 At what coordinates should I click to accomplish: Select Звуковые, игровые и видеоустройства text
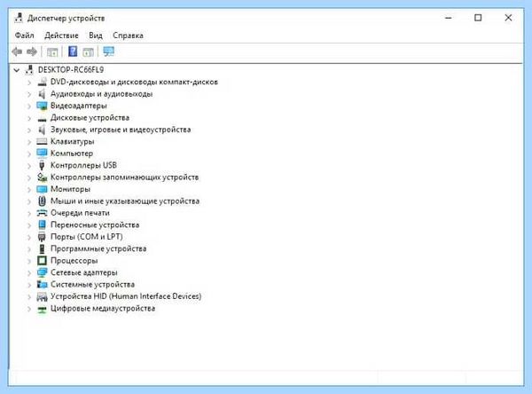click(x=121, y=130)
